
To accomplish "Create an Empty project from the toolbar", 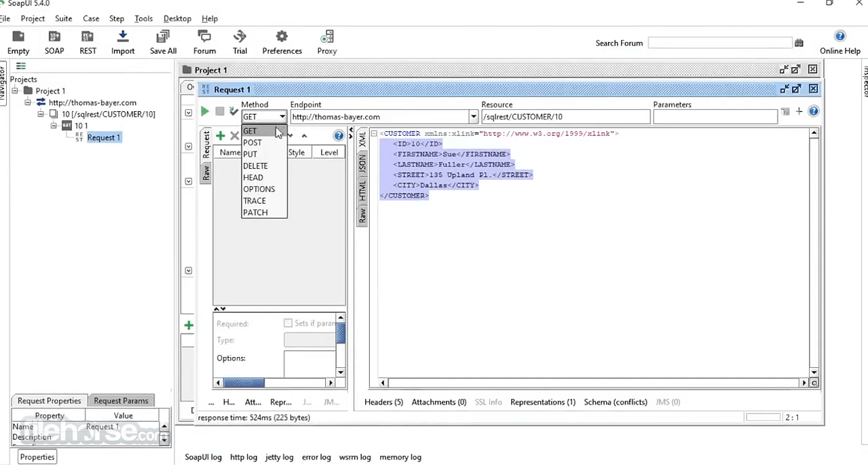I will click(x=18, y=42).
